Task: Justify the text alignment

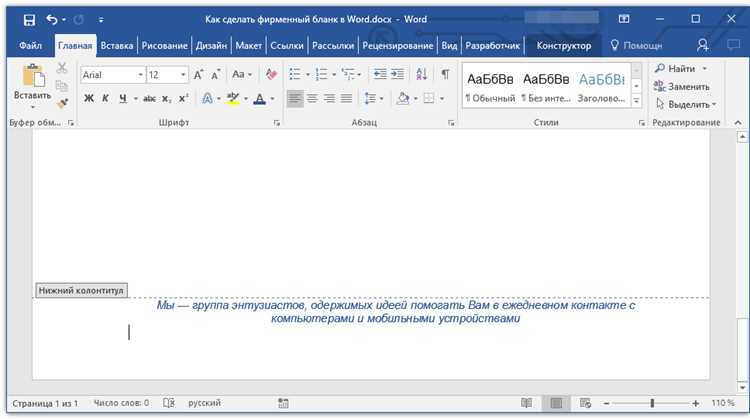Action: tap(346, 99)
